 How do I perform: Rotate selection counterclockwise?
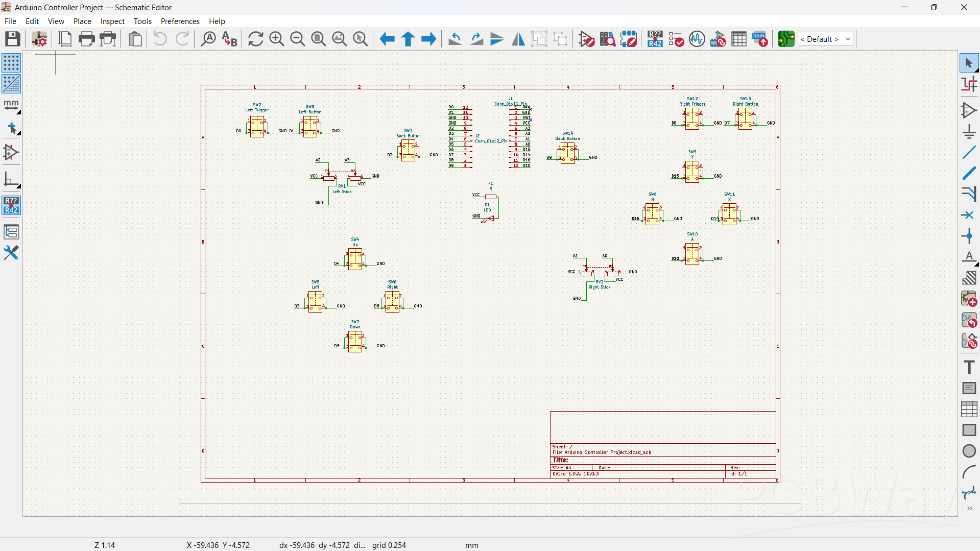[455, 39]
